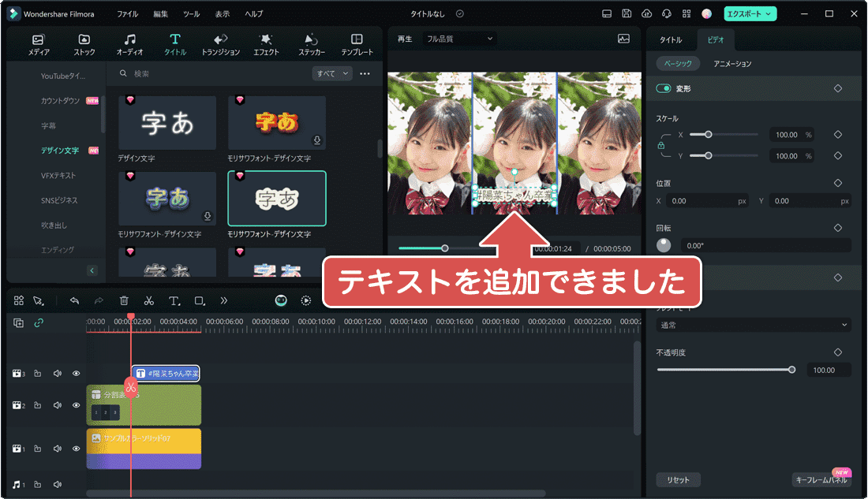868x499 pixels.
Task: Switch to the ビデオ tab
Action: 715,39
